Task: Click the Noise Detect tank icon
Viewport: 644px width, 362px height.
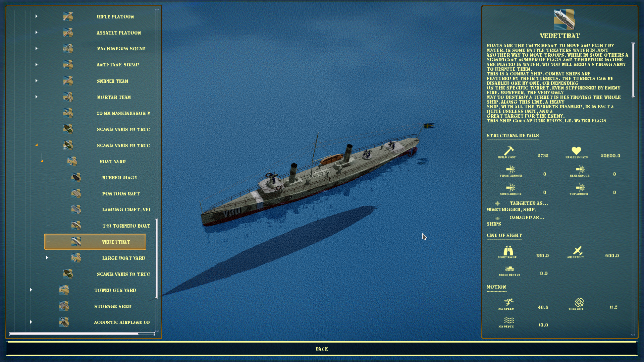Action: click(509, 269)
